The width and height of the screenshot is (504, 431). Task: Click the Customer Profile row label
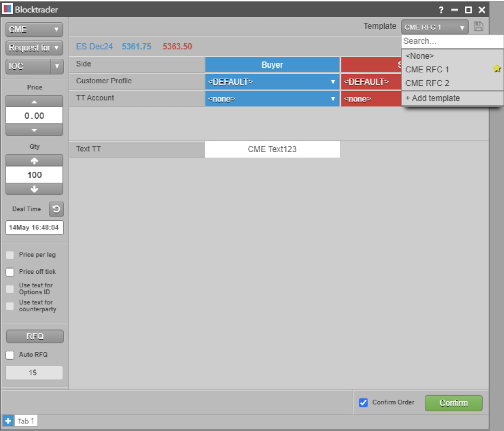[x=104, y=81]
